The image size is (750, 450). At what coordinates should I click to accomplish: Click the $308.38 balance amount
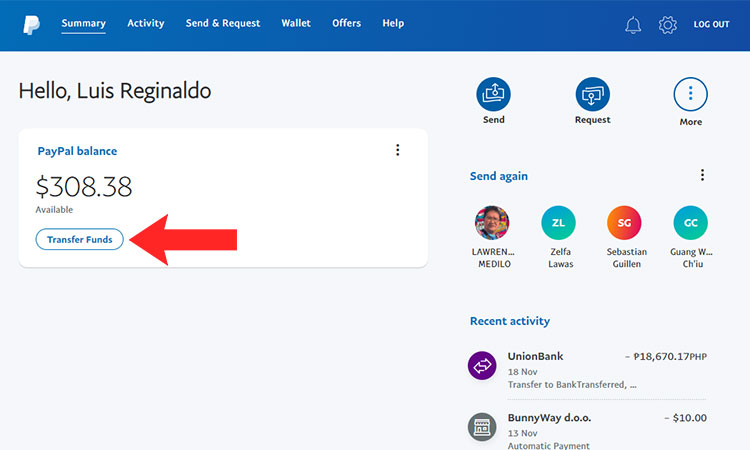[x=84, y=187]
